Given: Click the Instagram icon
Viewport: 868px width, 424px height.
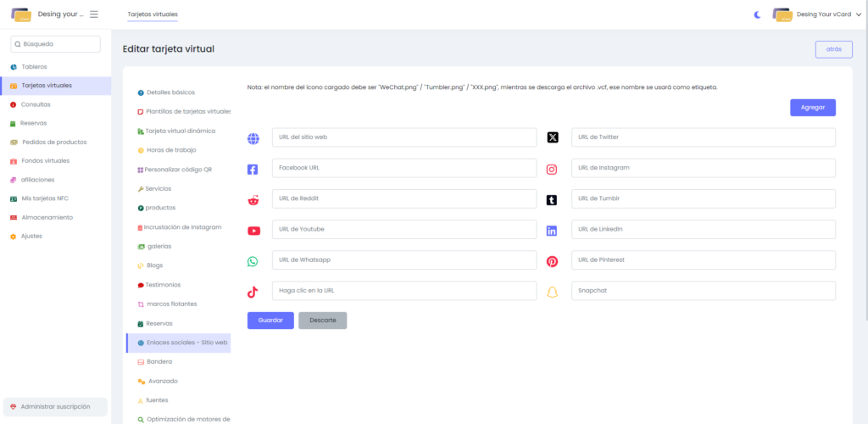Looking at the screenshot, I should coord(552,169).
